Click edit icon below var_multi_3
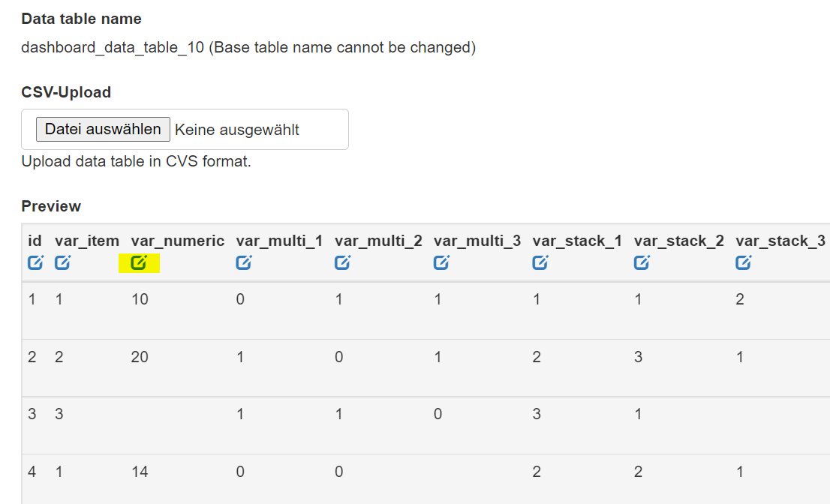Screen dimensions: 830x504 [x=441, y=262]
